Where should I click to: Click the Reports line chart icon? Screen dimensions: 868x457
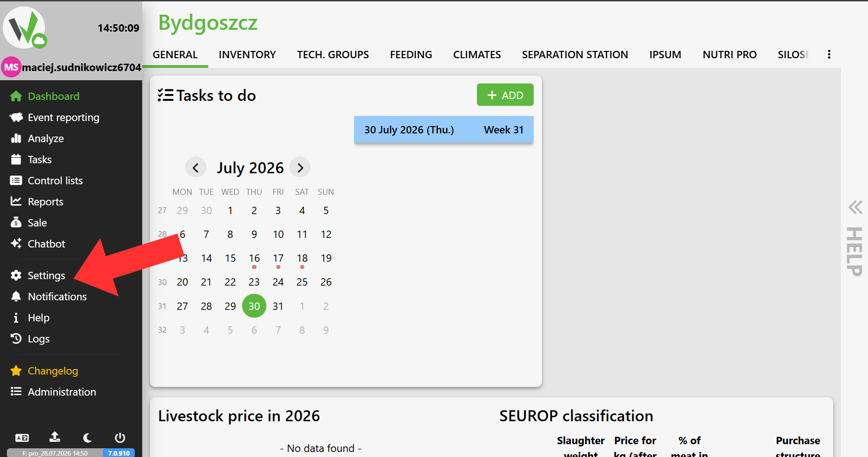point(16,201)
